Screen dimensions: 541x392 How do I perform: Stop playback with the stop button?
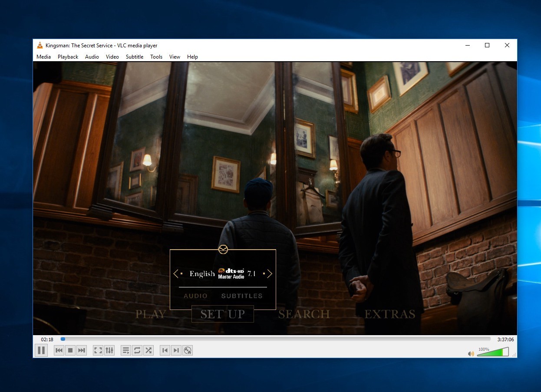[70, 350]
